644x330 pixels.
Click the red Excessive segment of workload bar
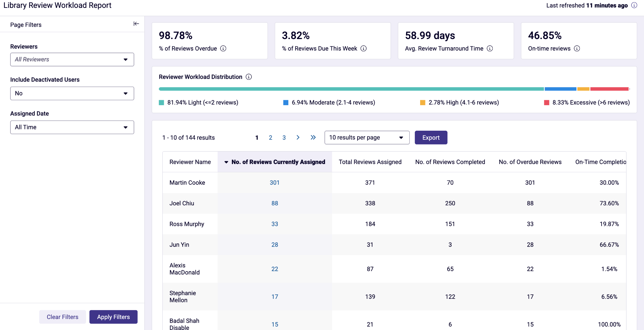click(x=609, y=89)
